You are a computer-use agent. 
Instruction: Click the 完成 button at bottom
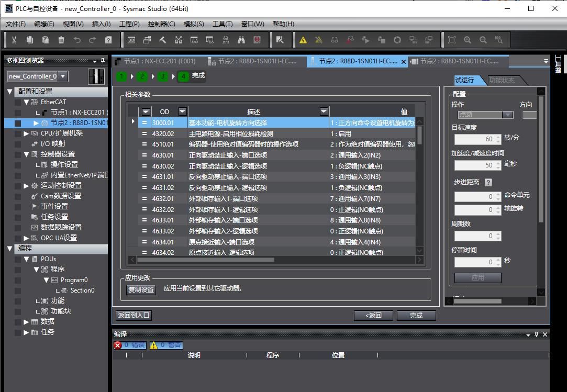click(416, 315)
